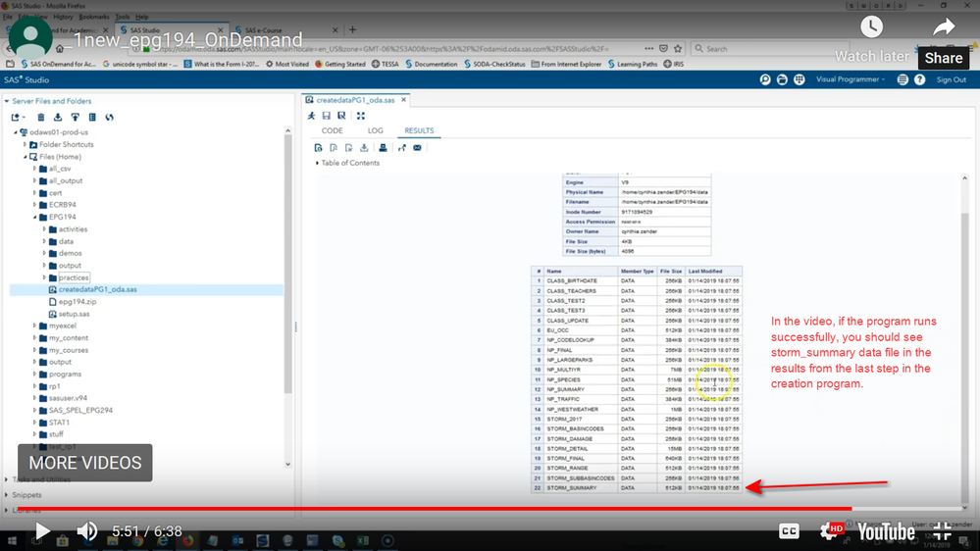The height and width of the screenshot is (551, 980).
Task: Click the STORM_SUMMARY table row
Action: point(637,488)
